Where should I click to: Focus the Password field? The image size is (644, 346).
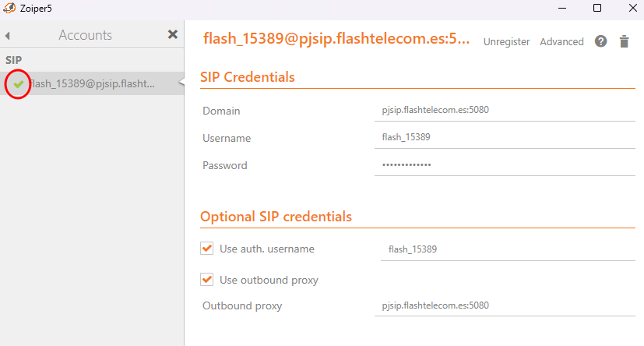[x=502, y=164]
